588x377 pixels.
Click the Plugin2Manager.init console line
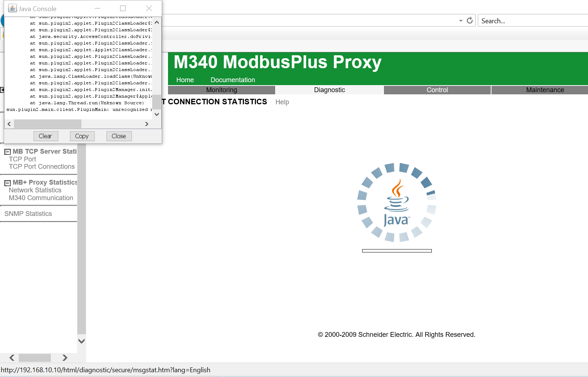91,90
